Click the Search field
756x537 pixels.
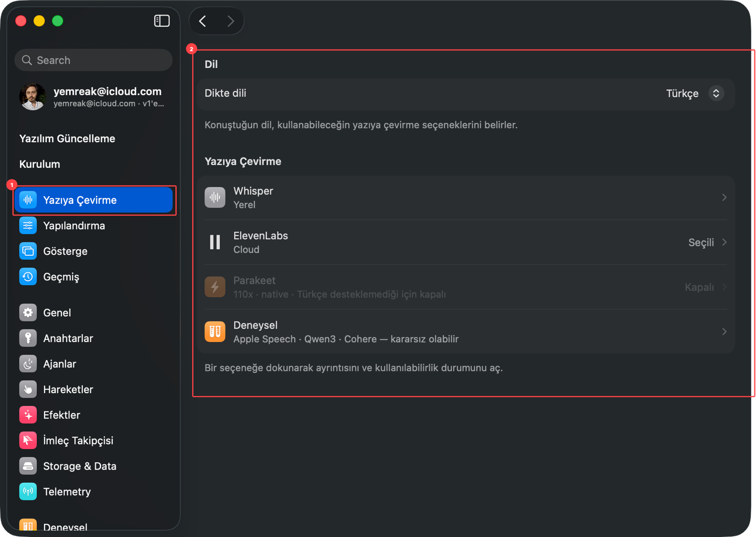(94, 60)
